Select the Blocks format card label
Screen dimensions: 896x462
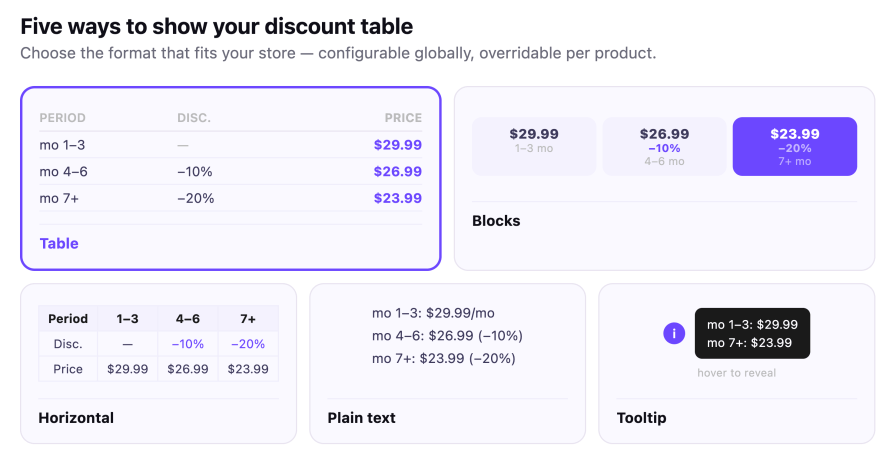point(496,221)
